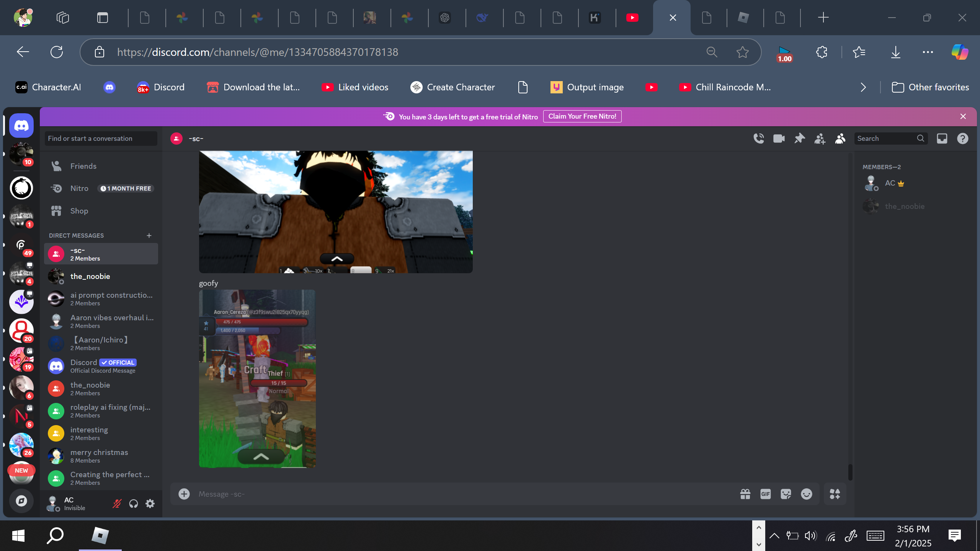This screenshot has width=980, height=551.
Task: Open sticker picker
Action: 786,494
